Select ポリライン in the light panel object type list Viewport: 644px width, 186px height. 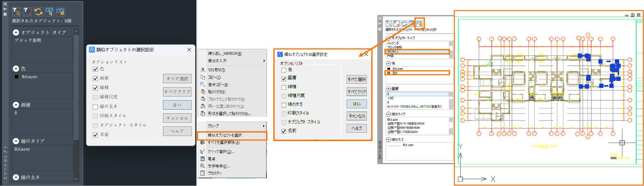(x=417, y=52)
